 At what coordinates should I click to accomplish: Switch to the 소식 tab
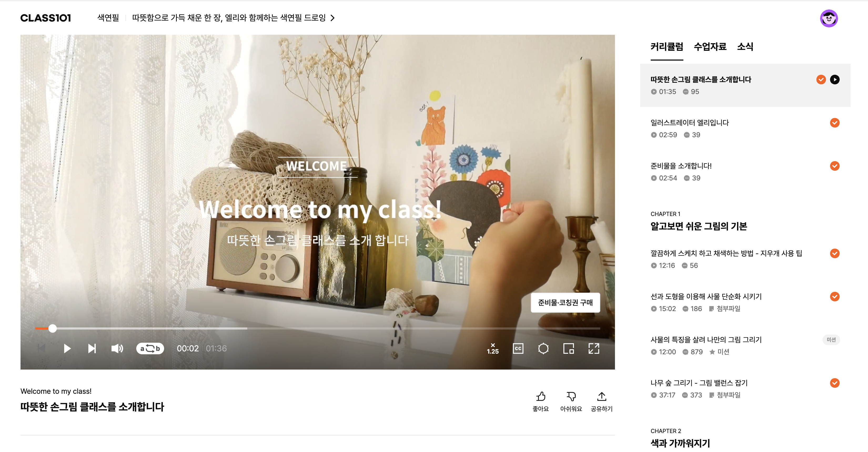745,47
